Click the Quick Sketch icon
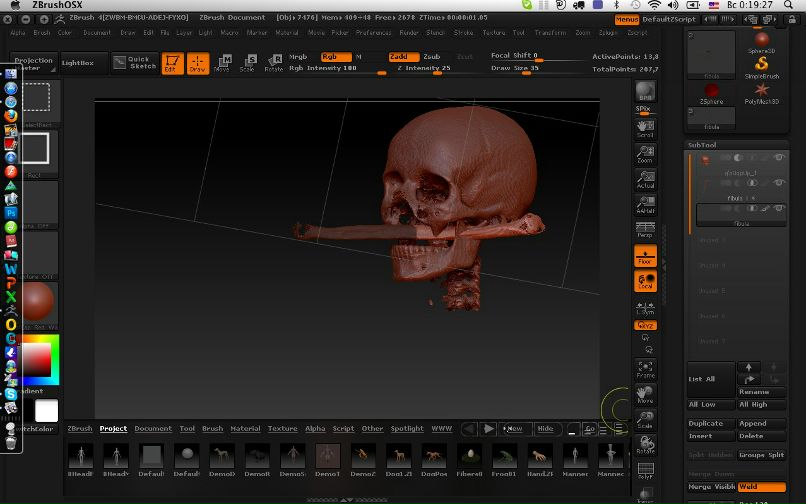 tap(134, 62)
